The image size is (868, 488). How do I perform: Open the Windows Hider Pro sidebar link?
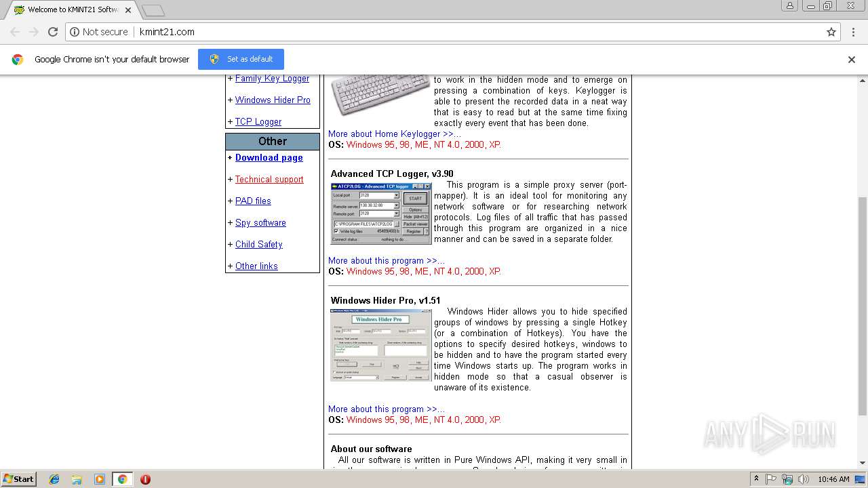273,100
